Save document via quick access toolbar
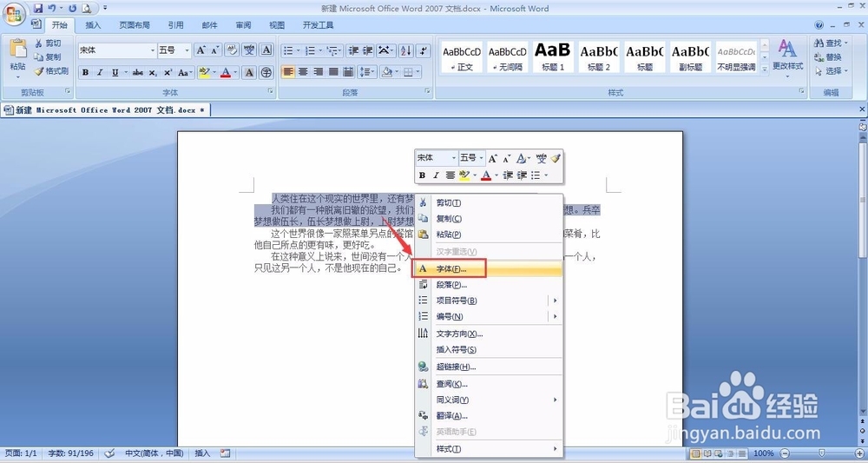This screenshot has width=868, height=463. (37, 9)
